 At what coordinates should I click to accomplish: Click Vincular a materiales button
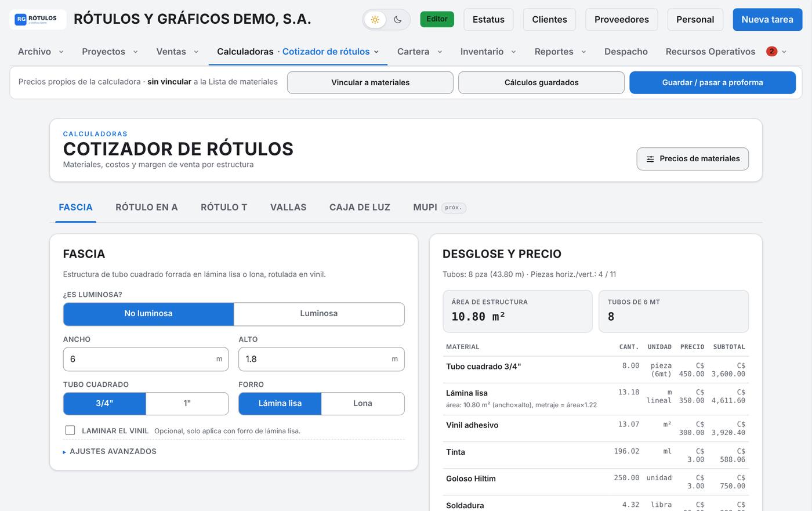pos(370,82)
